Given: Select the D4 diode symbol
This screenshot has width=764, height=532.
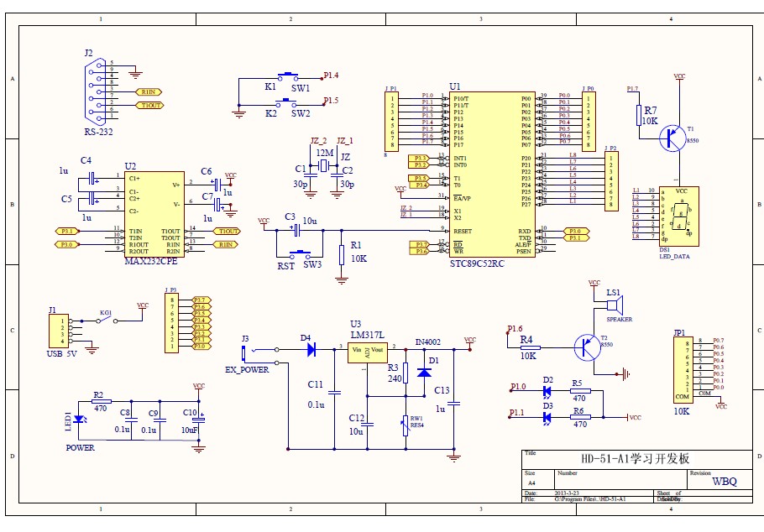Looking at the screenshot, I should (x=311, y=349).
